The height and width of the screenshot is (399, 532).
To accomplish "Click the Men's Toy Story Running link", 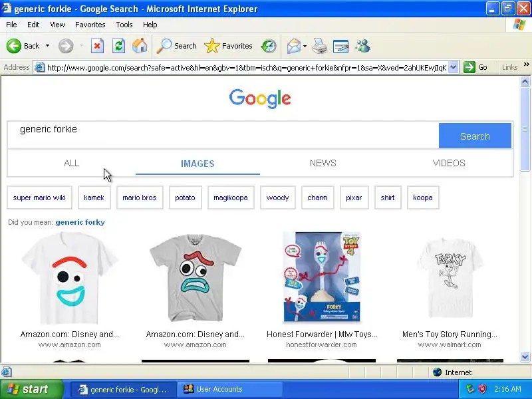I will 450,334.
